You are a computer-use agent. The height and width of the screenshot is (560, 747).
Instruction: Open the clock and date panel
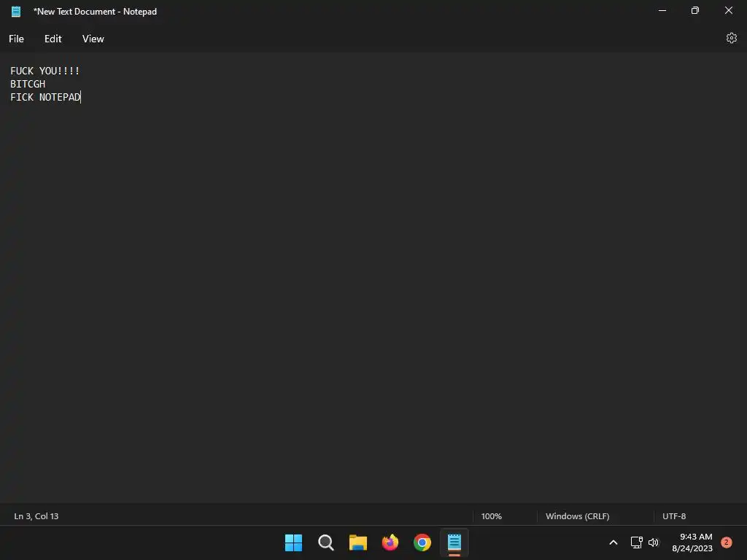point(692,542)
